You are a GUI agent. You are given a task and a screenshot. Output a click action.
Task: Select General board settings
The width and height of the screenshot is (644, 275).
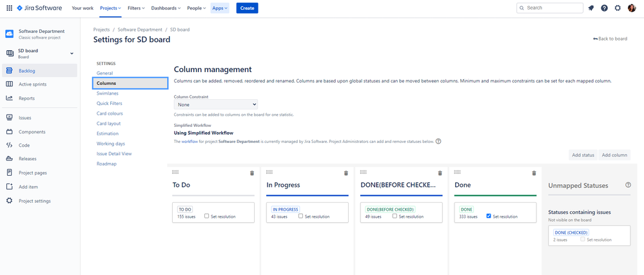click(104, 73)
